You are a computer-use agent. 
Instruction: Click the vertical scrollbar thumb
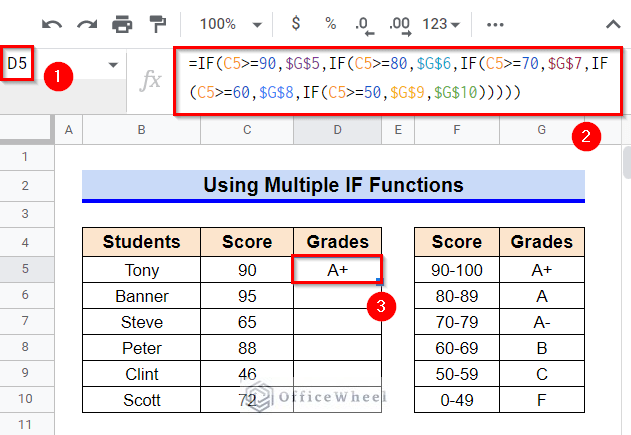(x=625, y=160)
